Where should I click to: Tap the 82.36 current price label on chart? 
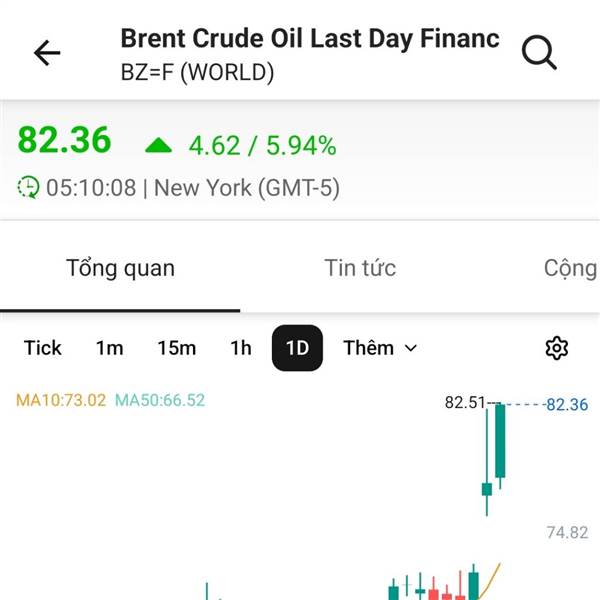tap(567, 405)
